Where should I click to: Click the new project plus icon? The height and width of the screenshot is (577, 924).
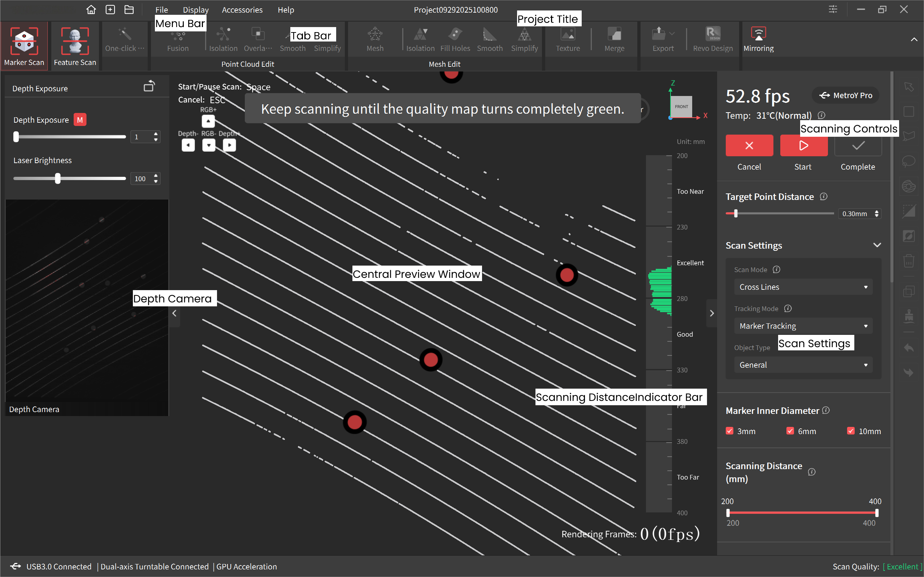110,9
